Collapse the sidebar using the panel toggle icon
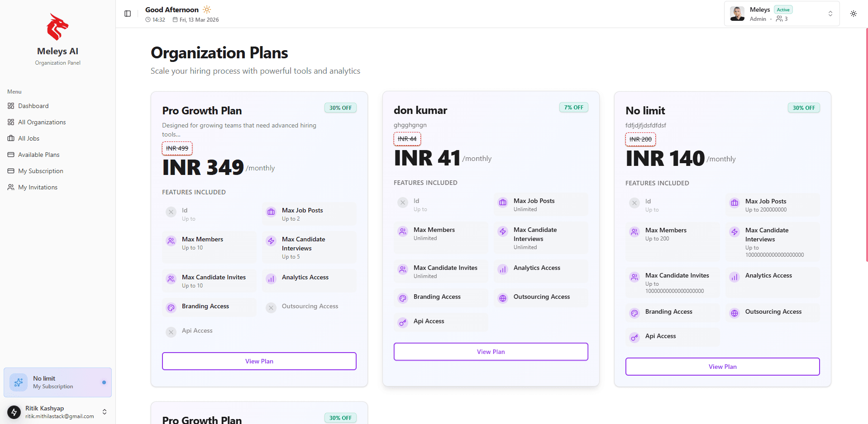 click(x=127, y=14)
